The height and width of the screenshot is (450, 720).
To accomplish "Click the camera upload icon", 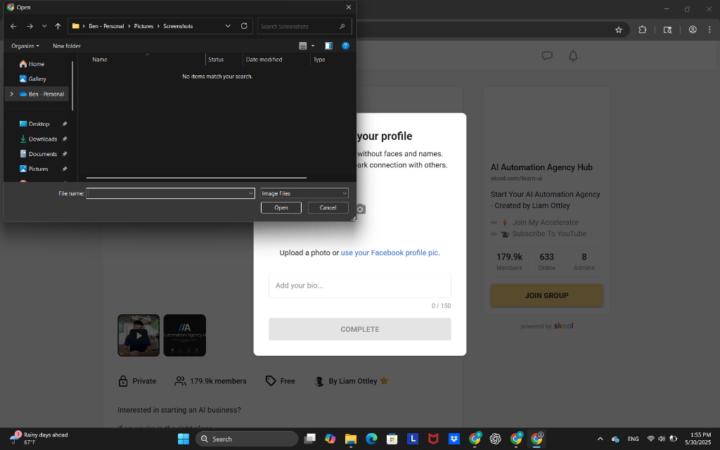I will coord(361,209).
